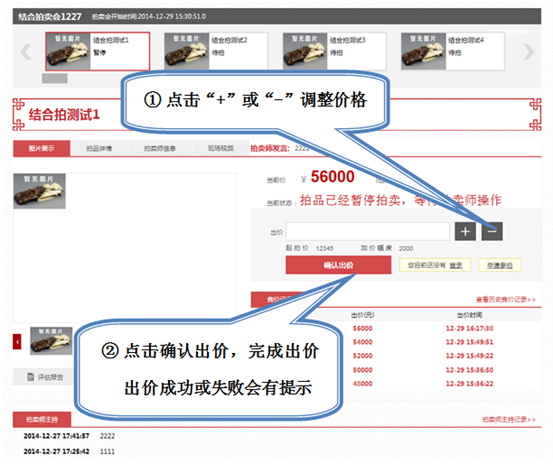Select lot 结合拍测试3 in the carousel
Image resolution: width=553 pixels, height=464 pixels.
(x=334, y=51)
